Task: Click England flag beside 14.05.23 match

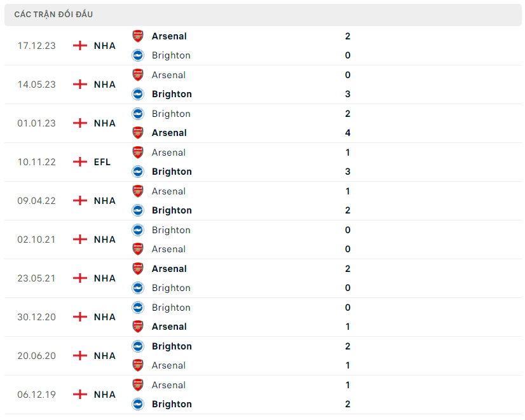Action: pos(80,85)
